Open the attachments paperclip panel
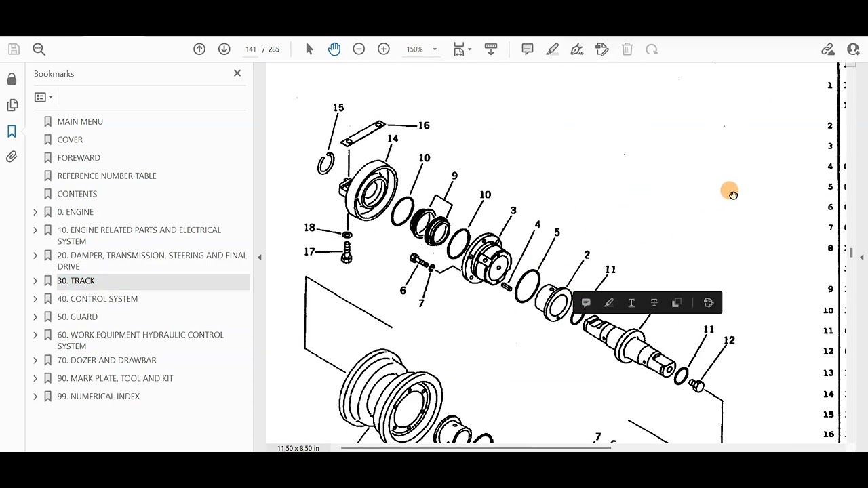 12,157
